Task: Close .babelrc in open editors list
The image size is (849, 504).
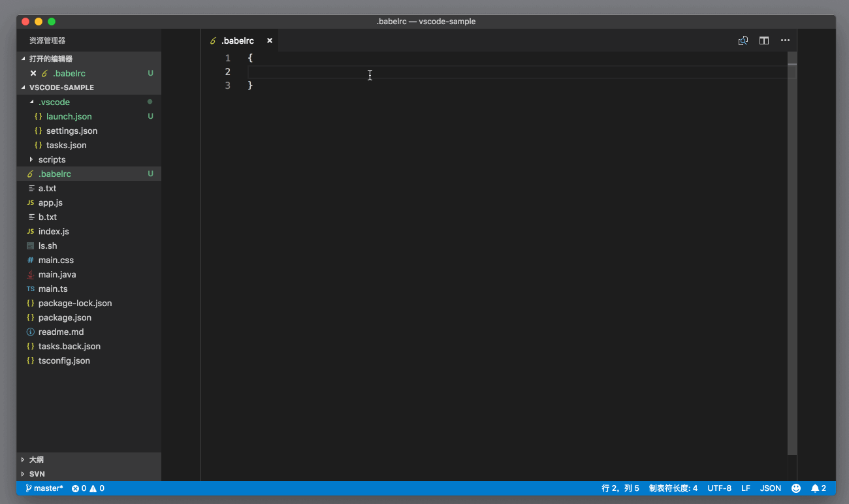Action: [33, 73]
